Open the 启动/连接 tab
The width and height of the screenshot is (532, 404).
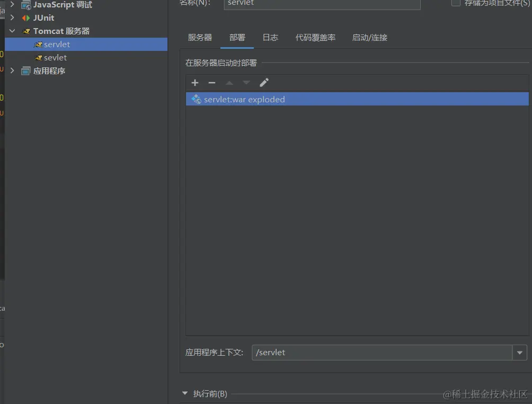click(x=370, y=37)
